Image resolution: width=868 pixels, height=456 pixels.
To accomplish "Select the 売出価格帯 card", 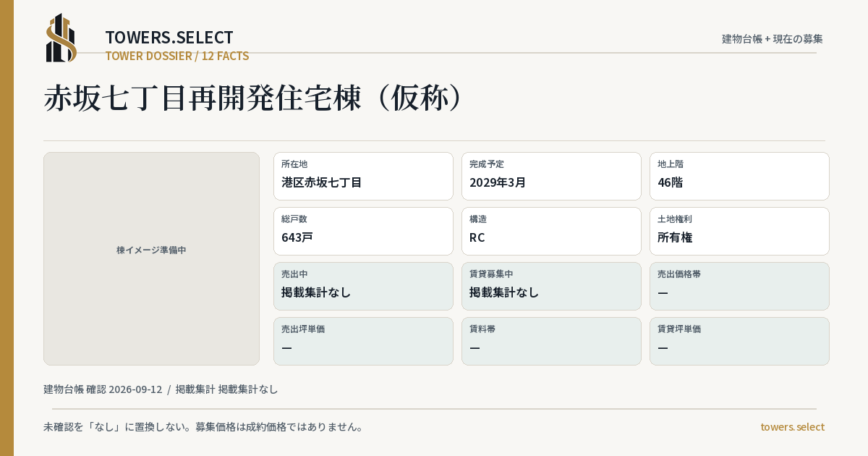I will [739, 286].
